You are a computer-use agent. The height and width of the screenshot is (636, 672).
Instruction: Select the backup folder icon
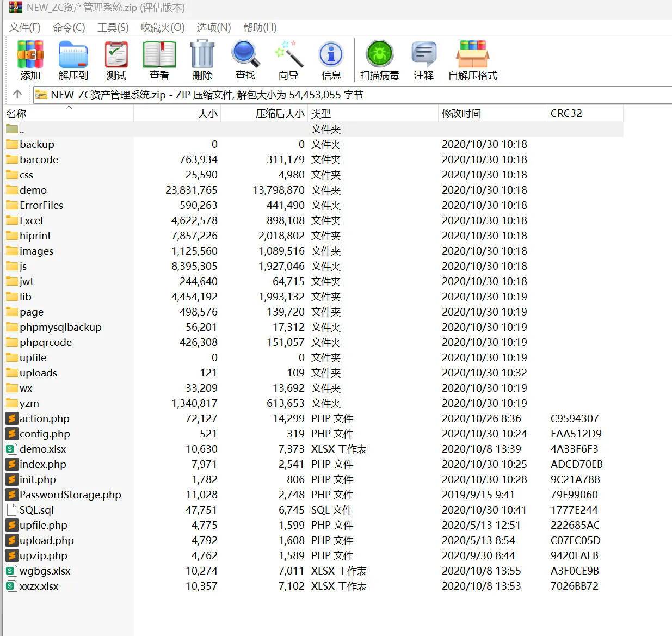click(11, 144)
